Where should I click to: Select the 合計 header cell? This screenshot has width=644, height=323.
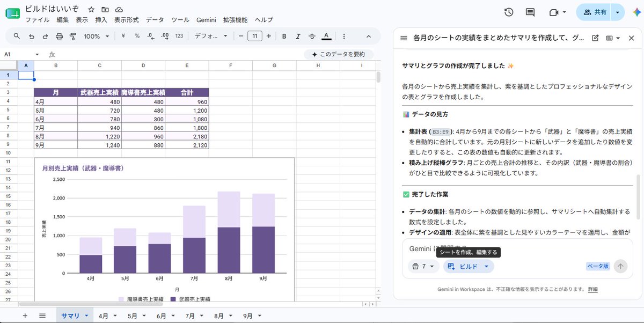pos(187,92)
